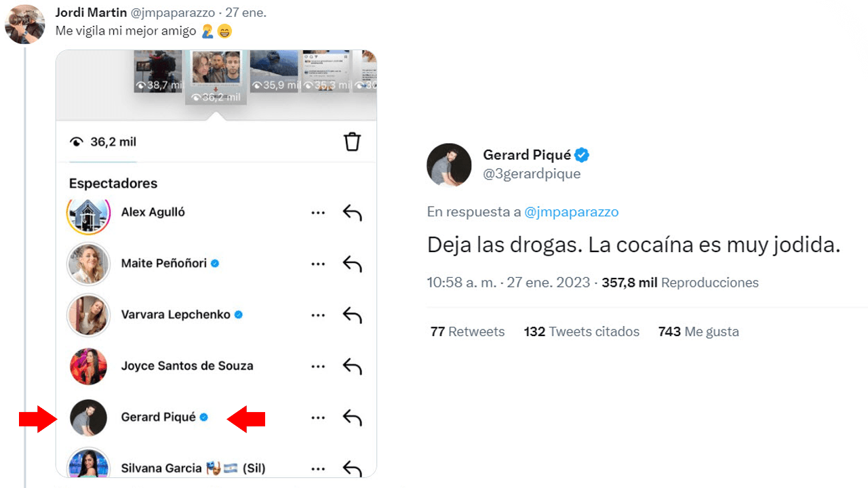Open the options menu for Alex Agulló
The width and height of the screenshot is (868, 488).
coord(318,212)
